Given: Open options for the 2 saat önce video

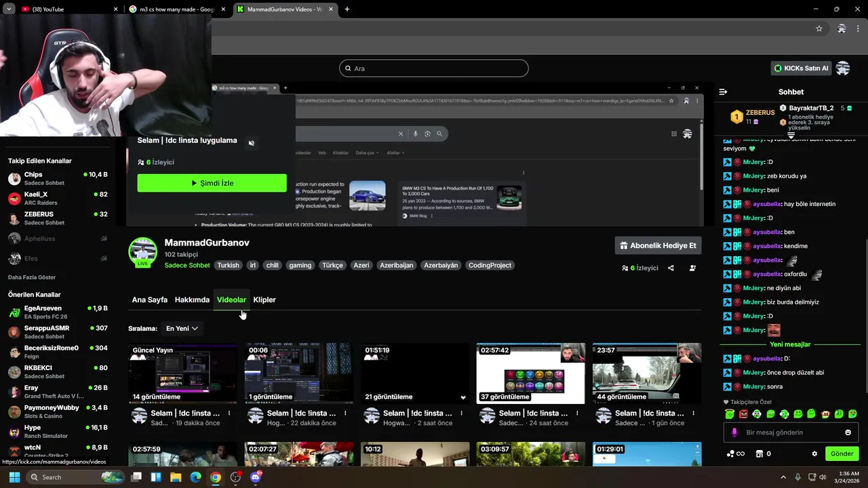Looking at the screenshot, I should point(461,413).
